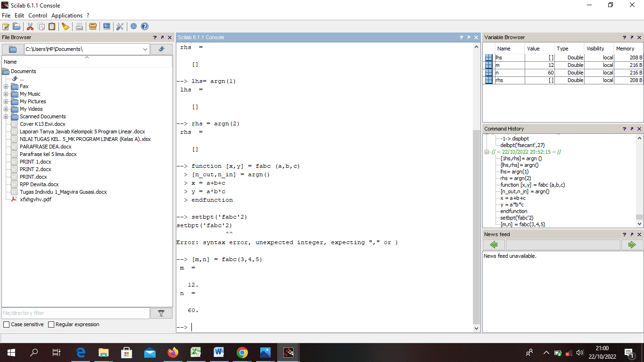Go to parent directory in File Browser

(x=161, y=49)
